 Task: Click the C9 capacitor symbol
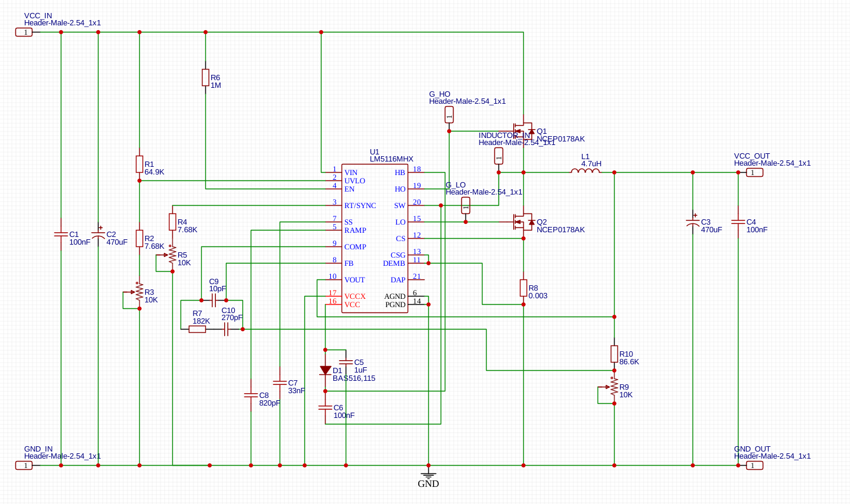tap(214, 300)
